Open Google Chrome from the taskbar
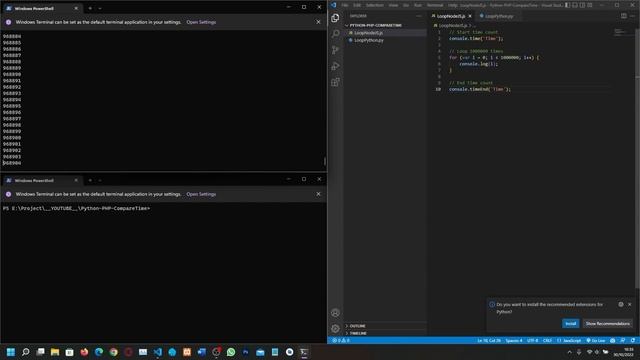 pyautogui.click(x=113, y=352)
